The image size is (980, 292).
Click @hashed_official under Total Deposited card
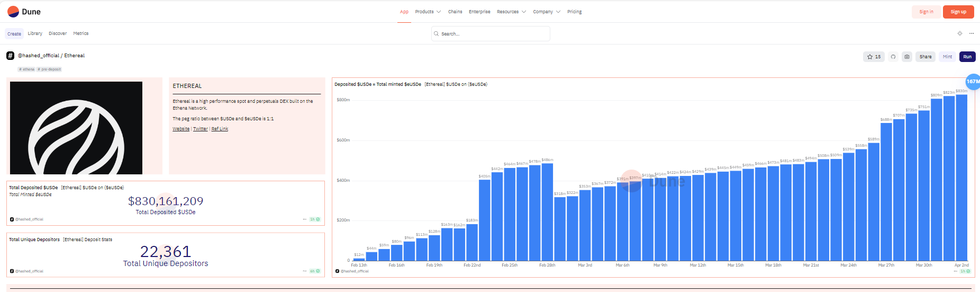(29, 219)
